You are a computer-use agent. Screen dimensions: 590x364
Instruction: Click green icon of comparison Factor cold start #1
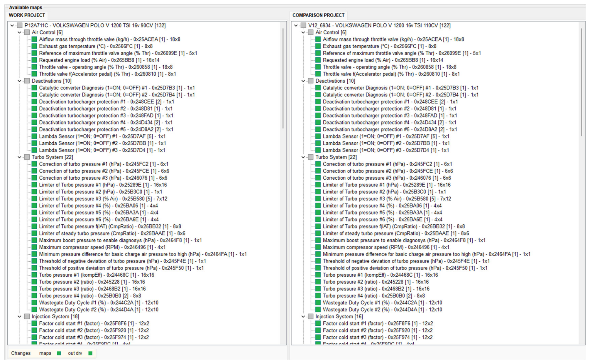pos(318,323)
